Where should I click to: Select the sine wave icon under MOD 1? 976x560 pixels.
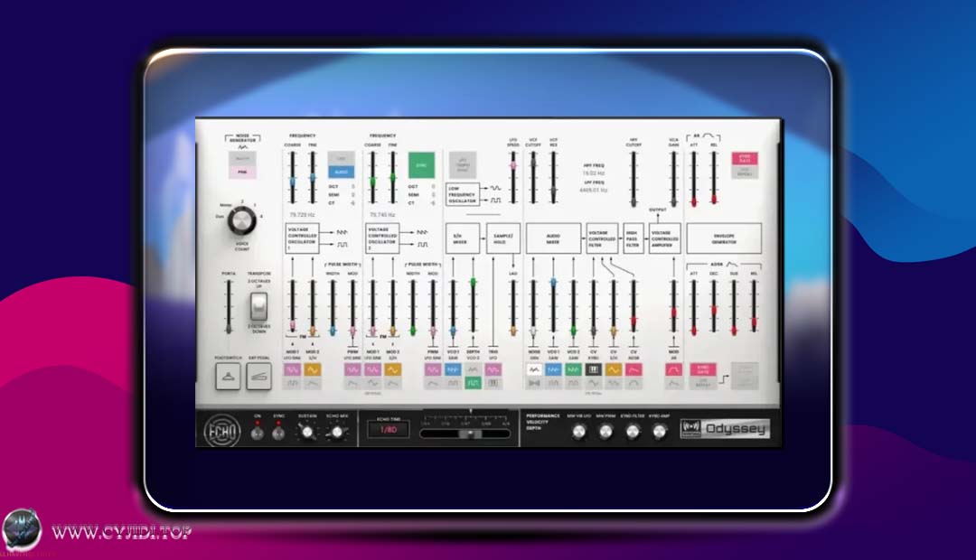[x=292, y=369]
